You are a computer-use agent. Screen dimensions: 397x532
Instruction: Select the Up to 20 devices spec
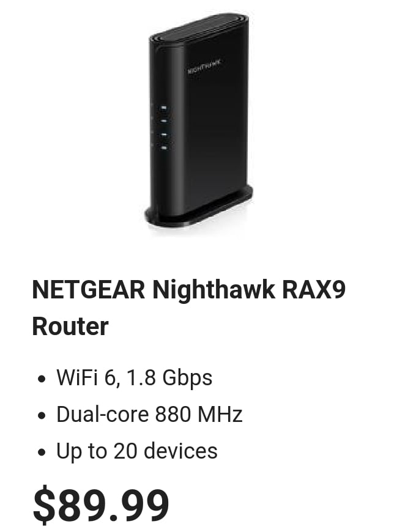137,451
